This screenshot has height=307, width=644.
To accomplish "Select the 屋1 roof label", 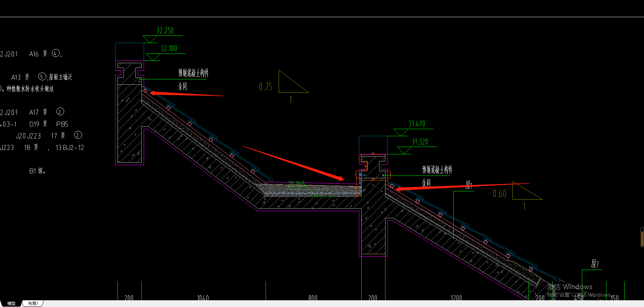I will click(x=469, y=185).
